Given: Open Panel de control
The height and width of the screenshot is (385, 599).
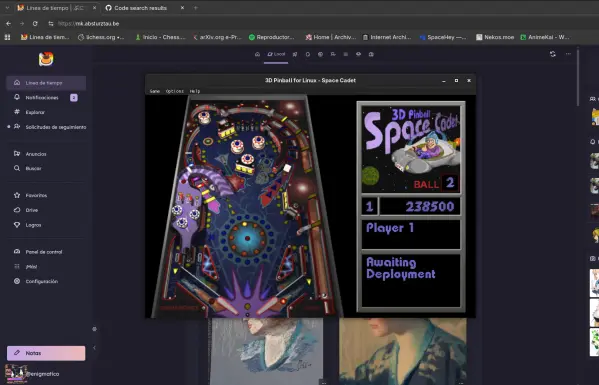Looking at the screenshot, I should [46, 252].
